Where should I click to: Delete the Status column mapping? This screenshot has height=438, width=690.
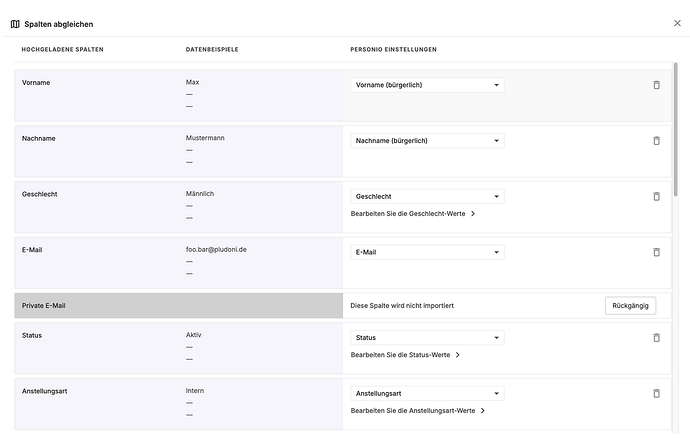[656, 338]
